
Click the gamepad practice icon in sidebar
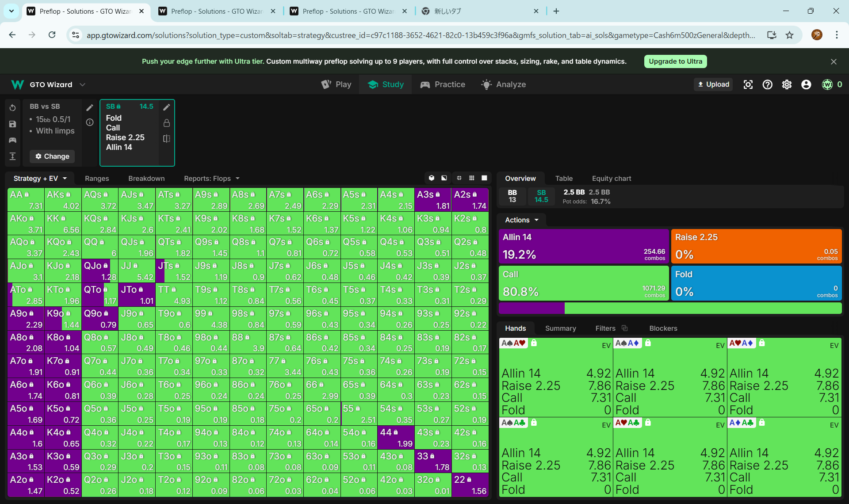12,140
